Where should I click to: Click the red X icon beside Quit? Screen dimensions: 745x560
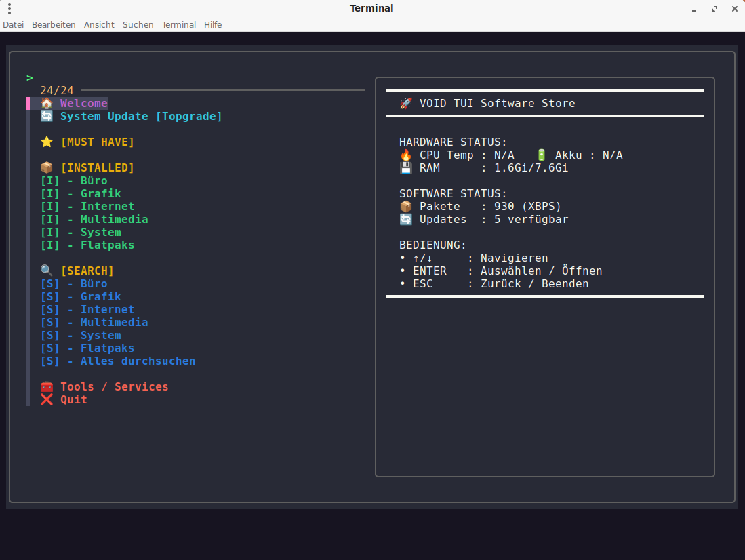point(46,400)
